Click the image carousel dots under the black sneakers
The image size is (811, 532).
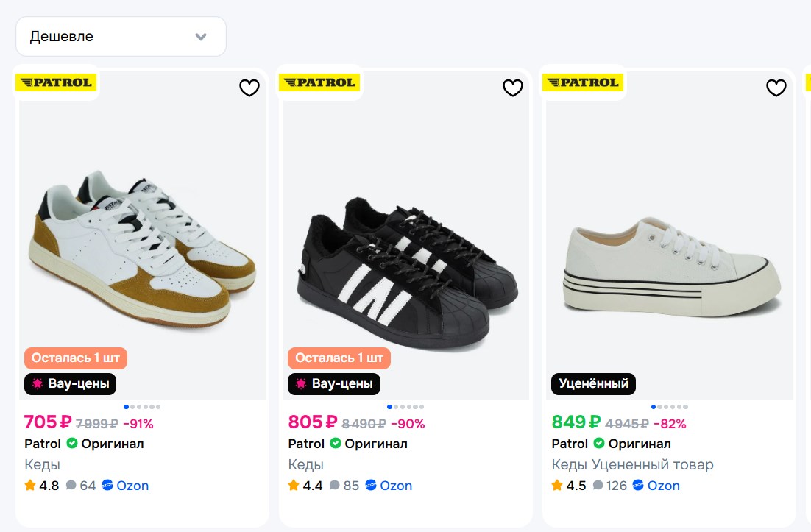(405, 407)
